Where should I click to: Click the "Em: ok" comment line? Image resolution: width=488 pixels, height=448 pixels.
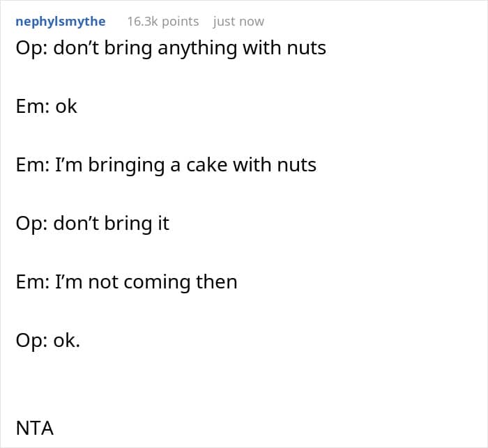[46, 107]
